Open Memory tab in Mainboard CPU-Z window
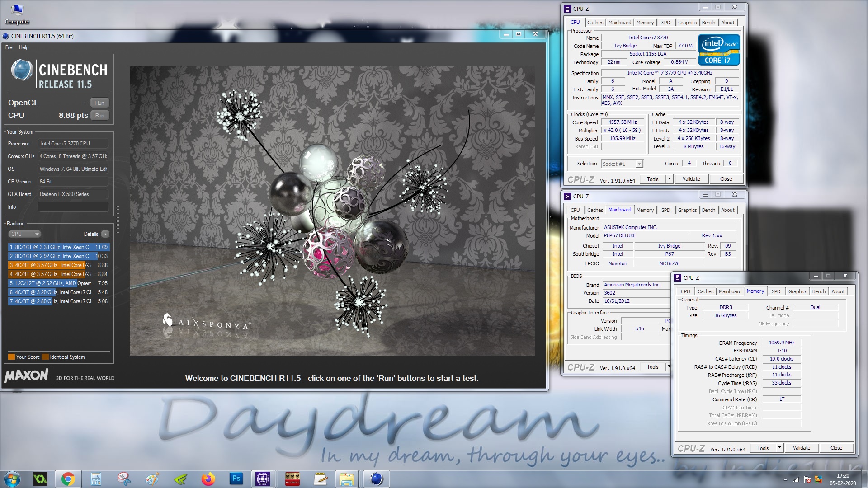Viewport: 868px width, 488px height. pyautogui.click(x=645, y=210)
